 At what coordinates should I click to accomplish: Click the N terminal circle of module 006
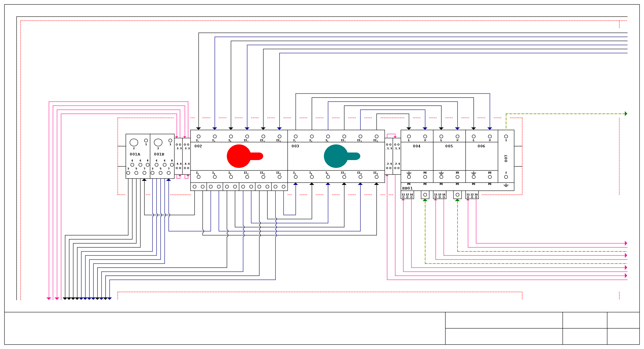click(x=490, y=137)
